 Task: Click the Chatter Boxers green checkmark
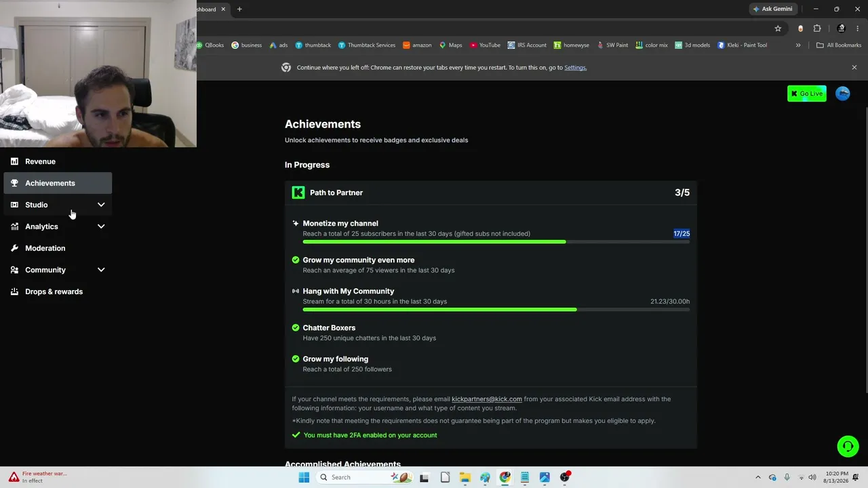point(296,327)
